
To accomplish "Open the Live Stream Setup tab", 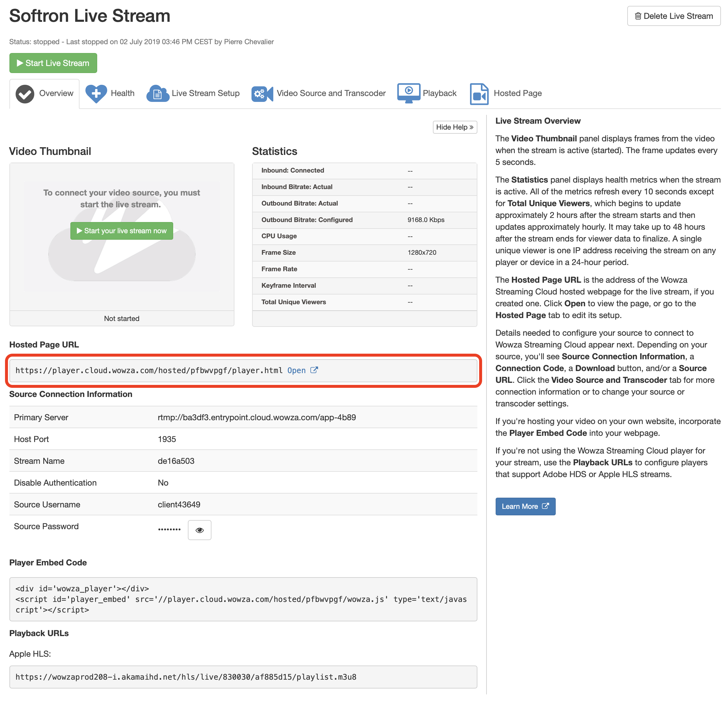I will (x=193, y=94).
